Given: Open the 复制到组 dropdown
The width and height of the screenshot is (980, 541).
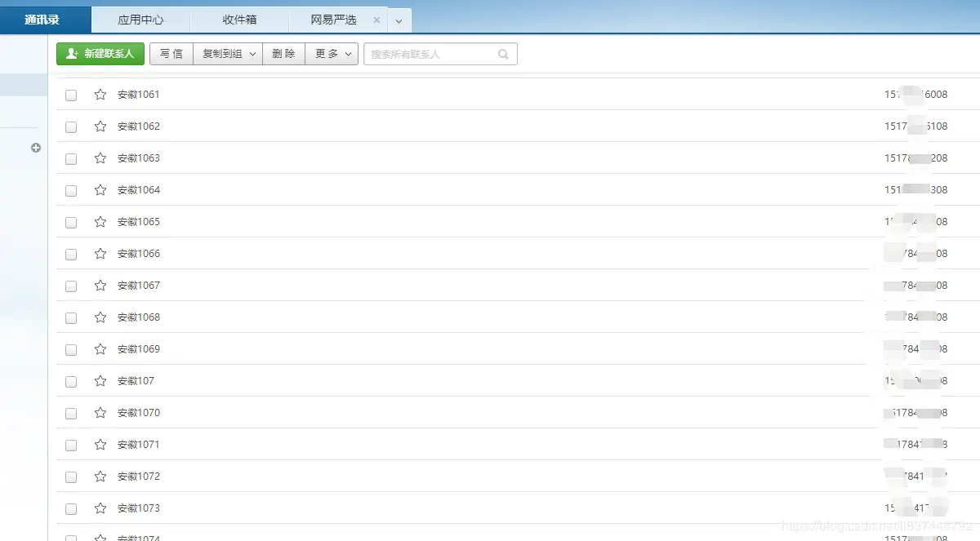Looking at the screenshot, I should [228, 54].
